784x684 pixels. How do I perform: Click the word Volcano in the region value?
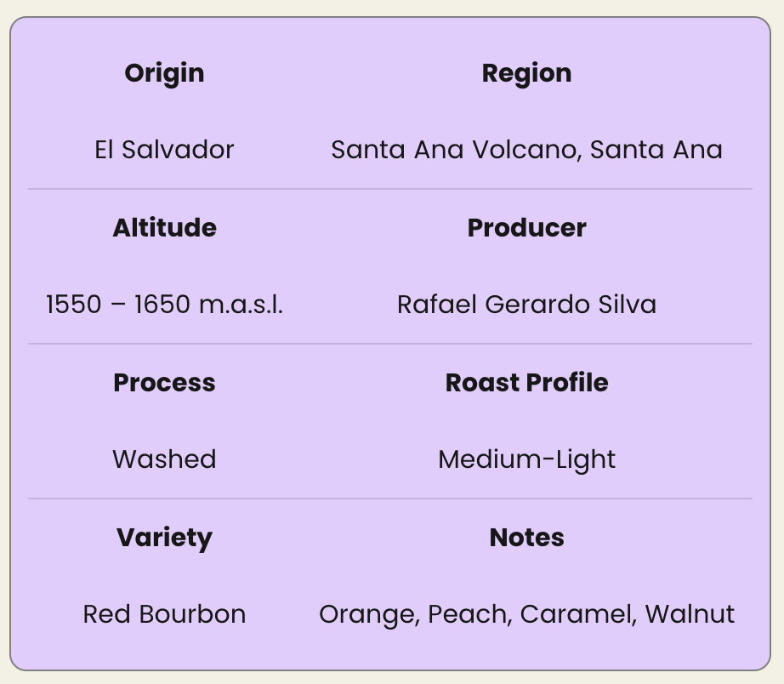[523, 150]
